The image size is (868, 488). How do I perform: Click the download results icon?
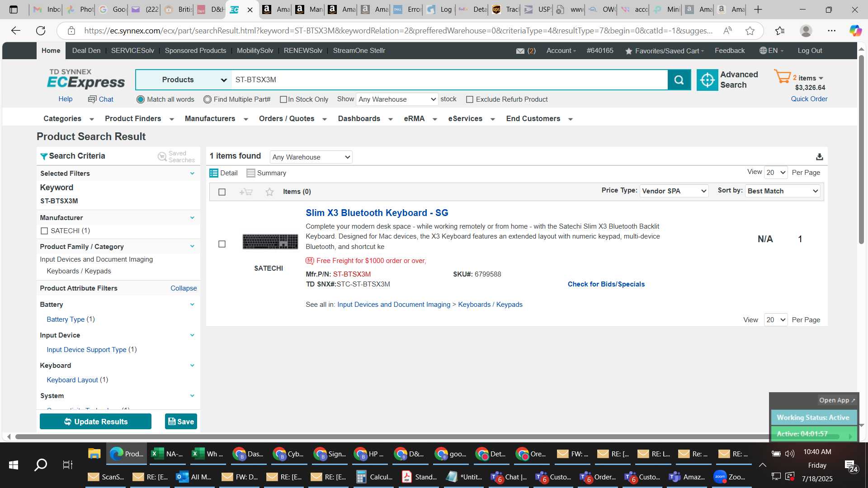[x=819, y=157]
